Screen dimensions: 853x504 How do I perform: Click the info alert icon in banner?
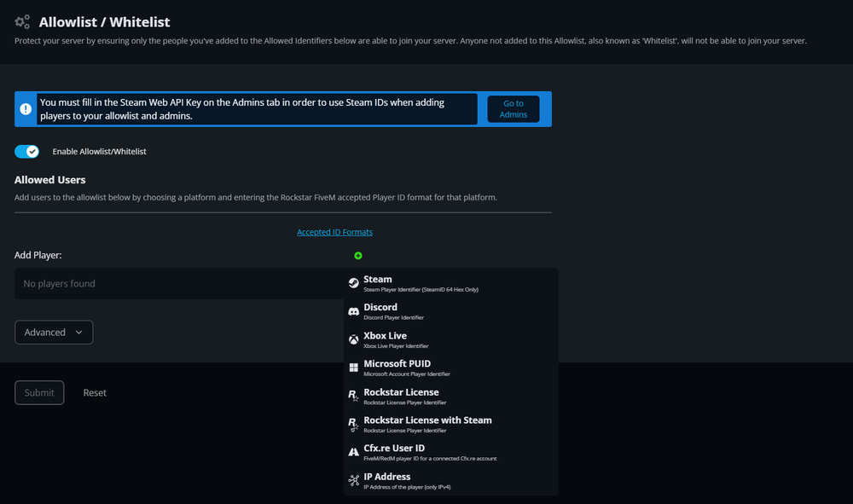26,109
